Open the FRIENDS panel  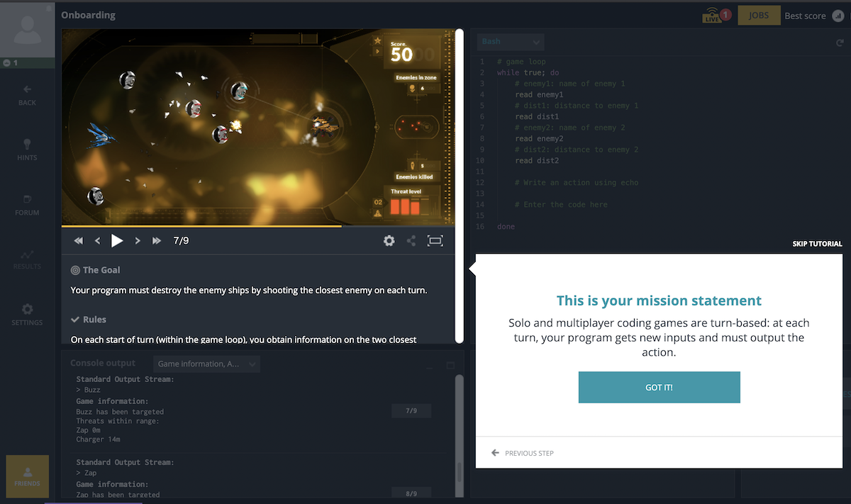[27, 476]
